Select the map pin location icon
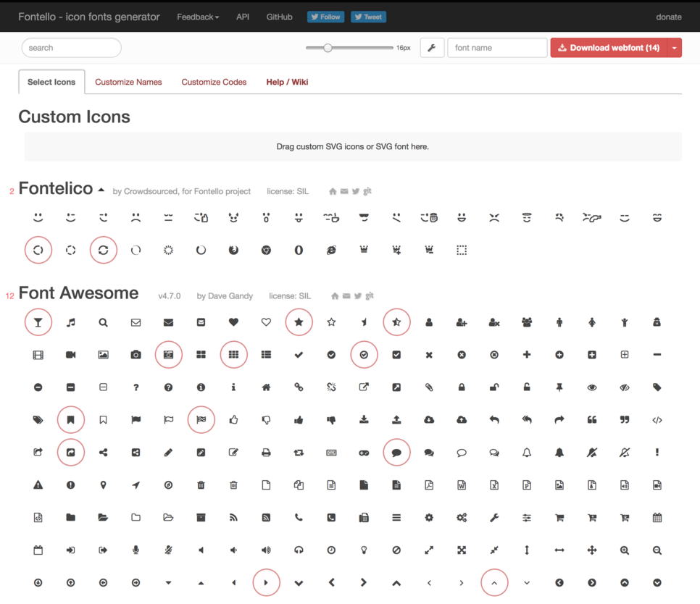 103,485
